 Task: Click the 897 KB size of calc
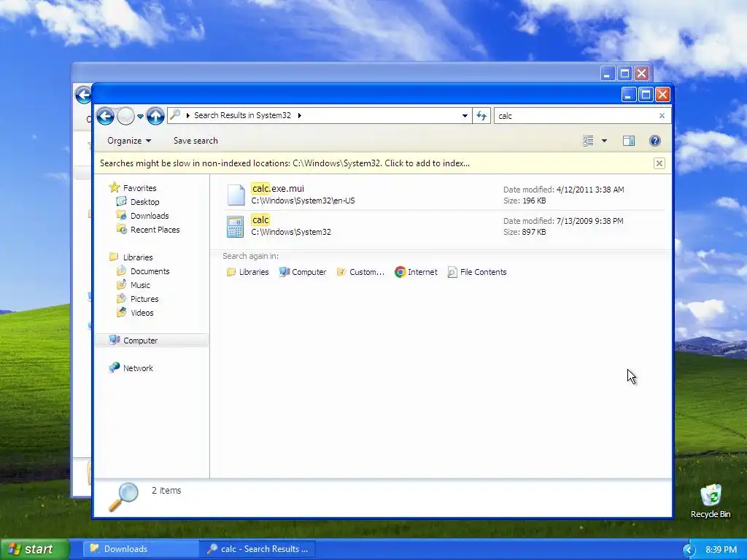coord(534,232)
